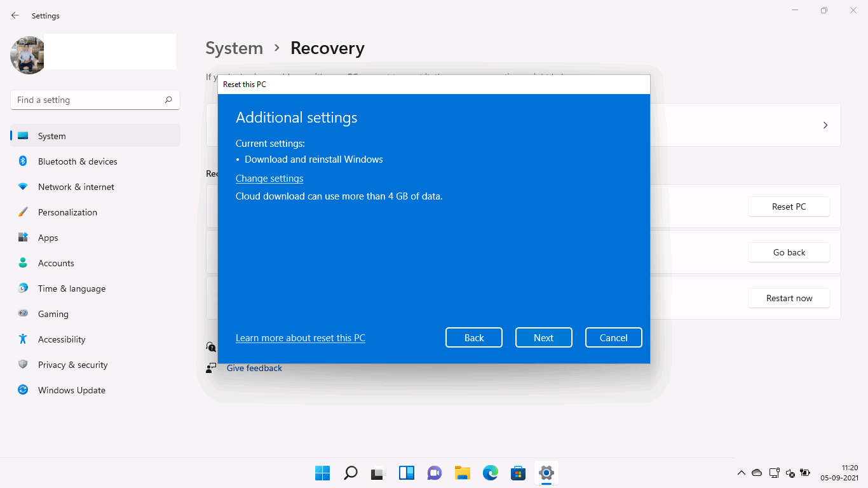
Task: Click the magnifier icon in the settings search box
Action: tap(168, 100)
